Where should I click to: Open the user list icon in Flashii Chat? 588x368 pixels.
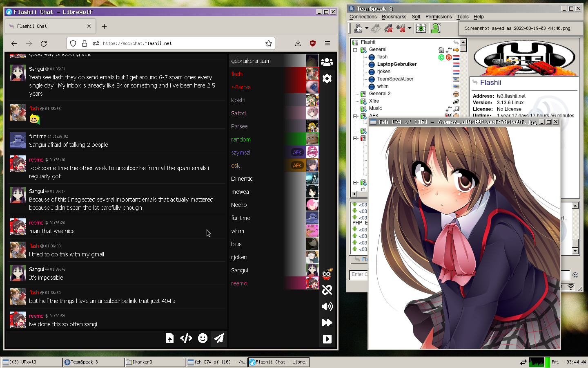[327, 62]
